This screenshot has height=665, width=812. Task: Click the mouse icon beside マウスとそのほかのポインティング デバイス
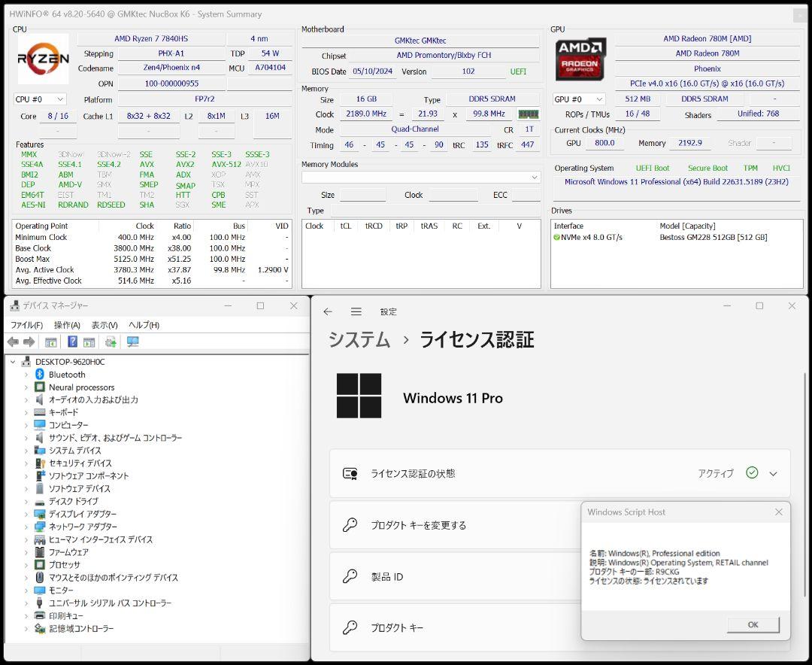click(40, 578)
